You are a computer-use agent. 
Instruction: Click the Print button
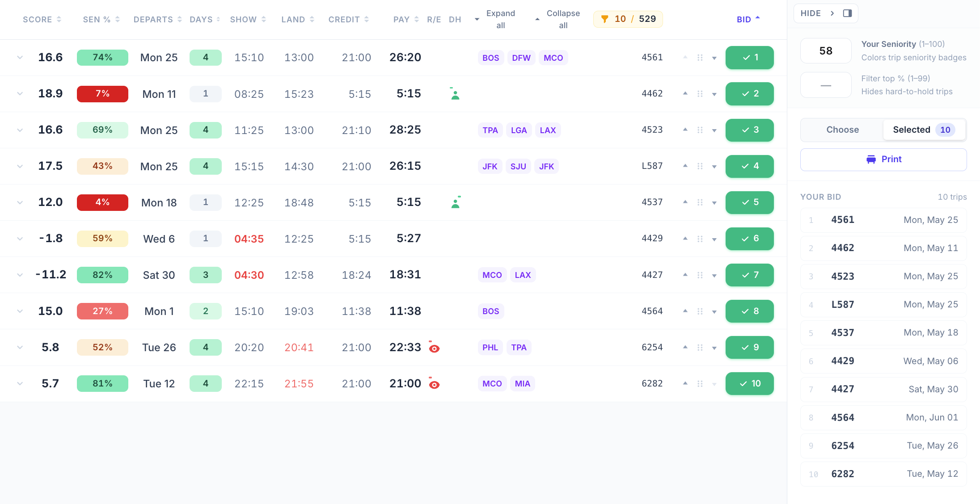[x=883, y=160]
